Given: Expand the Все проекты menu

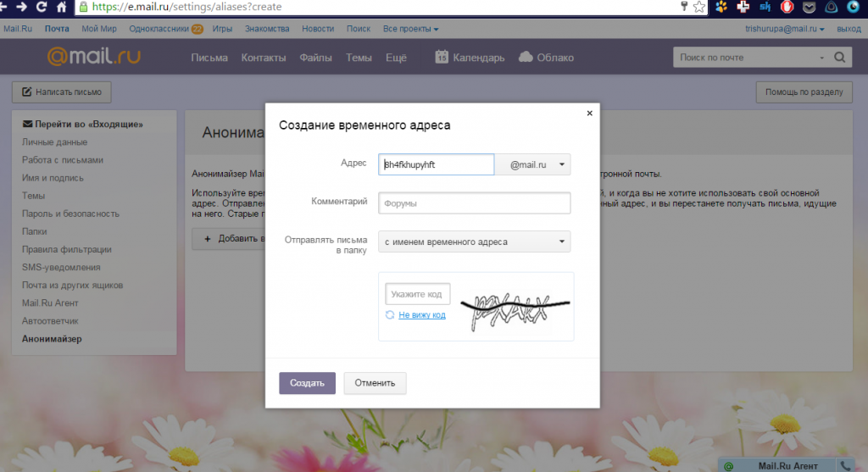Looking at the screenshot, I should 411,29.
